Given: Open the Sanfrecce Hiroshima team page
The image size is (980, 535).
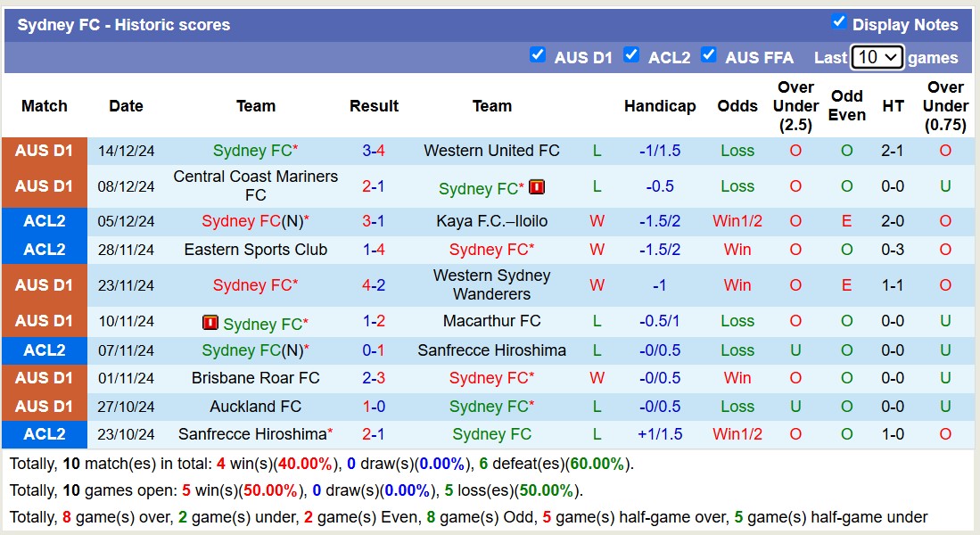Looking at the screenshot, I should pos(492,350).
